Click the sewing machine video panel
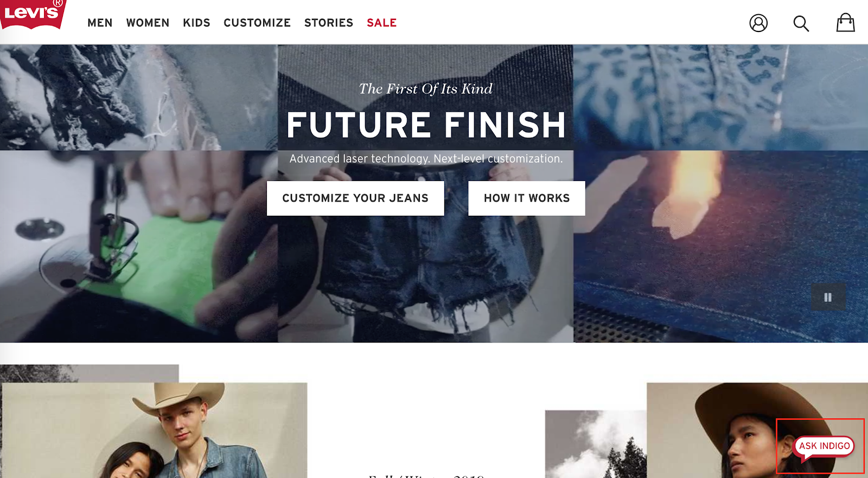The height and width of the screenshot is (478, 868). coord(138,247)
